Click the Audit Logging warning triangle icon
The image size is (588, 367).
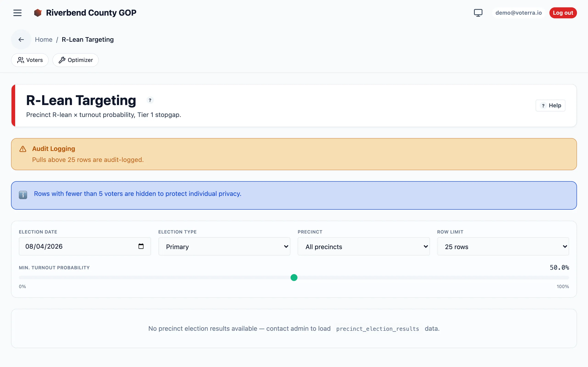pos(23,149)
